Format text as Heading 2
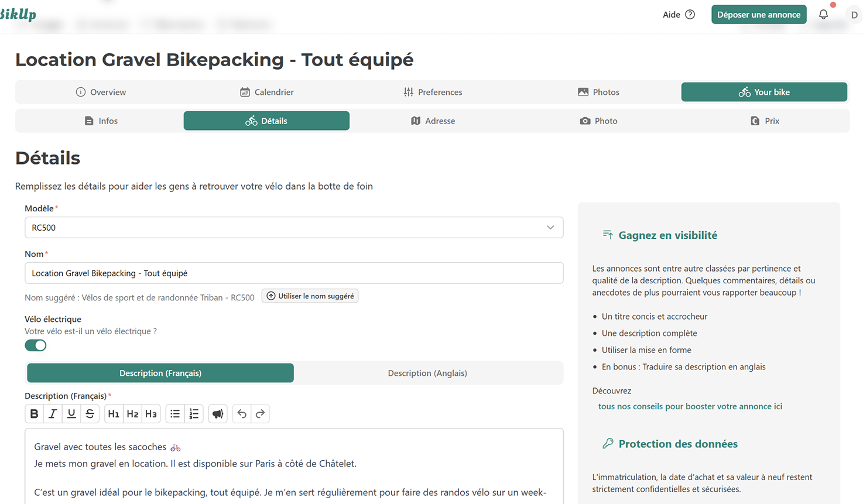 tap(132, 413)
